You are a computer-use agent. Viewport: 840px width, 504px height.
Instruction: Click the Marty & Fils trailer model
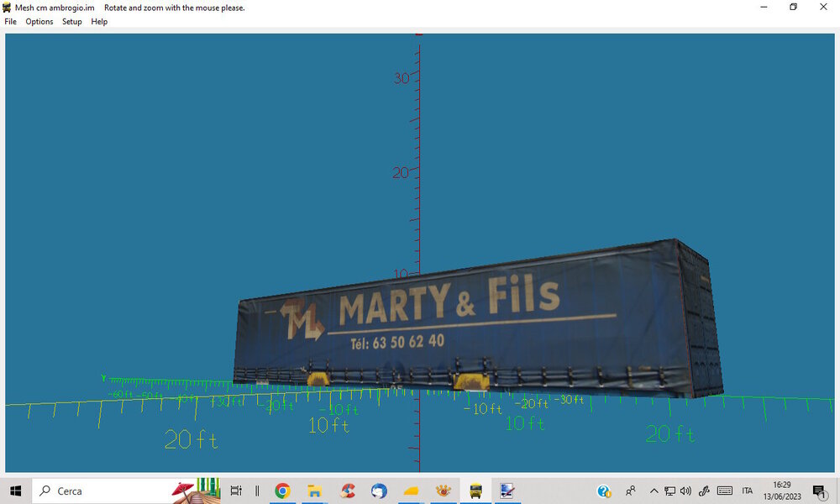pos(479,318)
